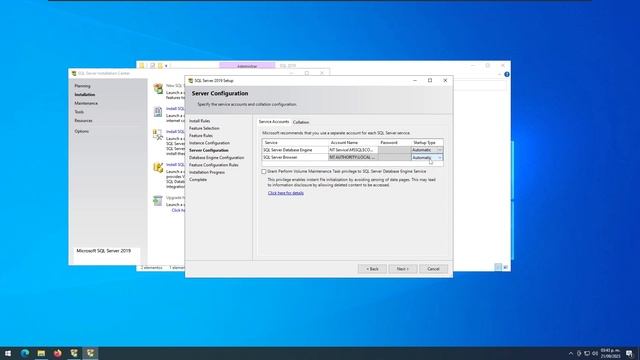The image size is (640, 360).
Task: Cancel the SQL Server 2019 Setup
Action: pyautogui.click(x=433, y=269)
